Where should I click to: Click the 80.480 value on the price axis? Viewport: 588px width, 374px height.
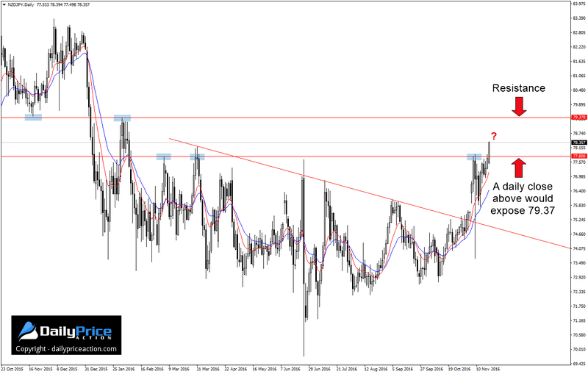(579, 90)
